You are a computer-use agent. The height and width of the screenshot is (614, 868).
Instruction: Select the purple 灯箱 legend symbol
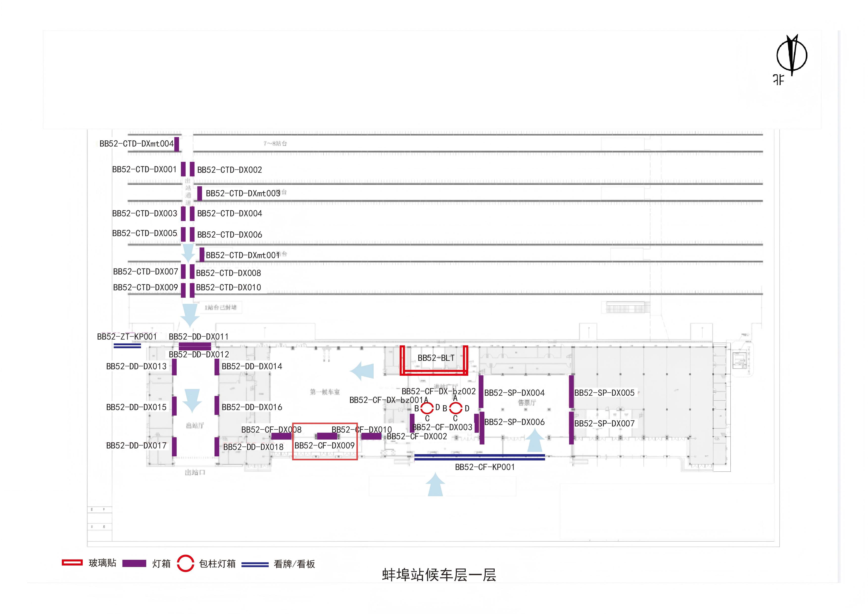click(135, 563)
